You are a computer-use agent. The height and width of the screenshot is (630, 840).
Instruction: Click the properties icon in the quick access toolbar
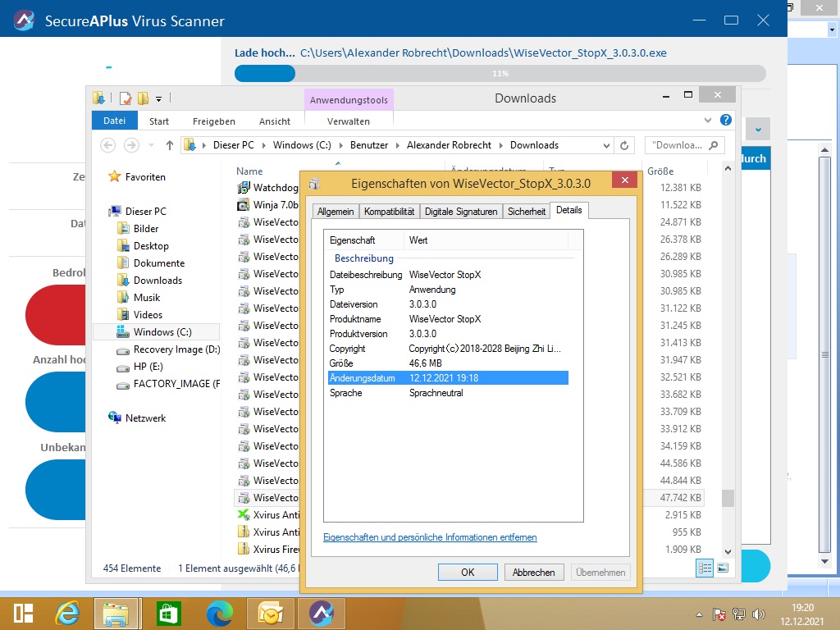[125, 98]
